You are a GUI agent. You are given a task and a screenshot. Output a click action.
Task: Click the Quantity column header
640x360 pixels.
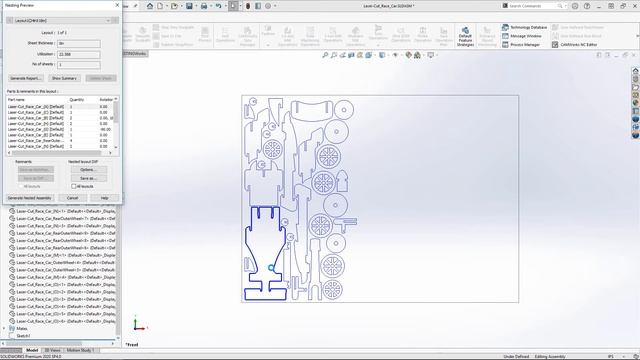click(77, 100)
